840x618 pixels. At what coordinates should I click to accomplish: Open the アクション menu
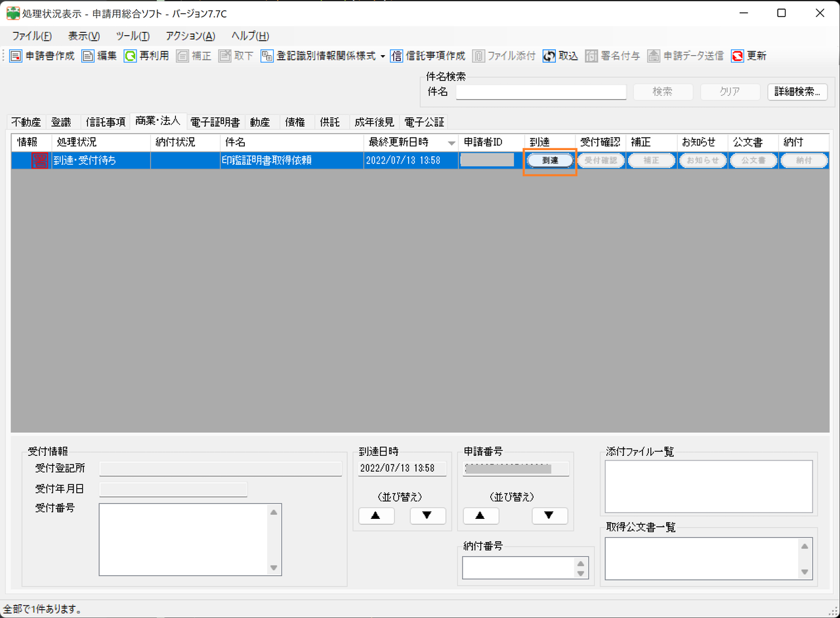(x=189, y=36)
